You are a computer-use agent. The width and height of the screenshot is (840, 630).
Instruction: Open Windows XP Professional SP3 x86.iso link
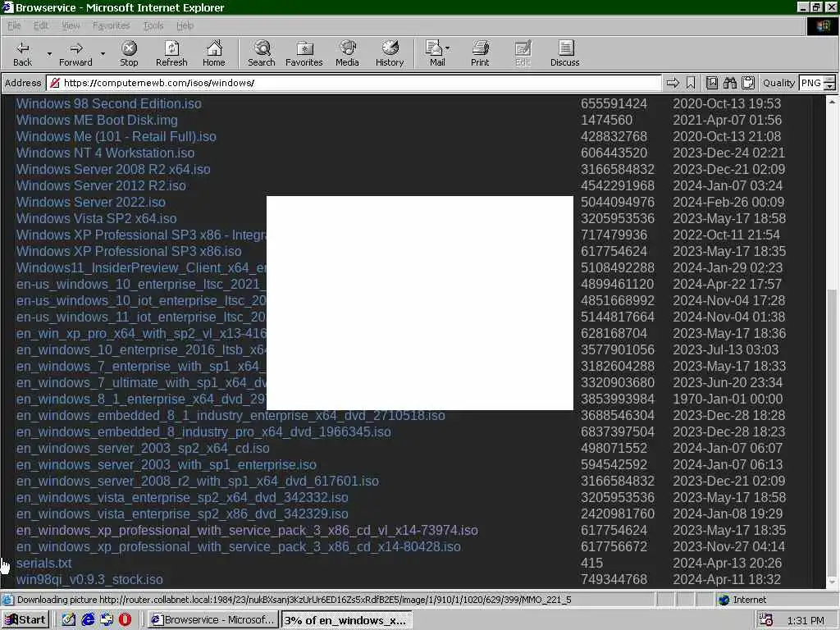tap(129, 251)
